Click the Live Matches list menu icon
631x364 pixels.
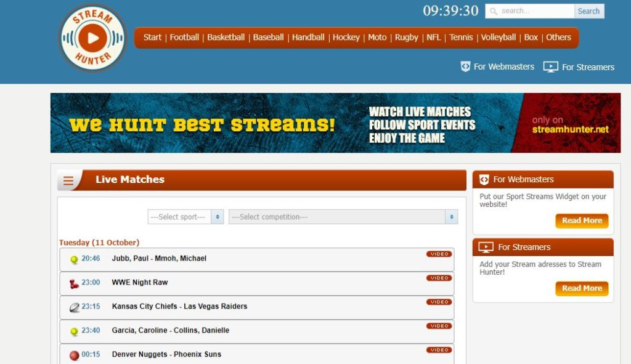coord(68,180)
